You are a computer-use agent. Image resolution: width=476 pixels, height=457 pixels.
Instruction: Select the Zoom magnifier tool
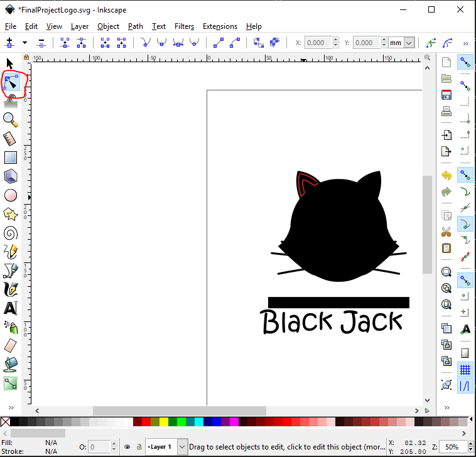click(x=11, y=120)
